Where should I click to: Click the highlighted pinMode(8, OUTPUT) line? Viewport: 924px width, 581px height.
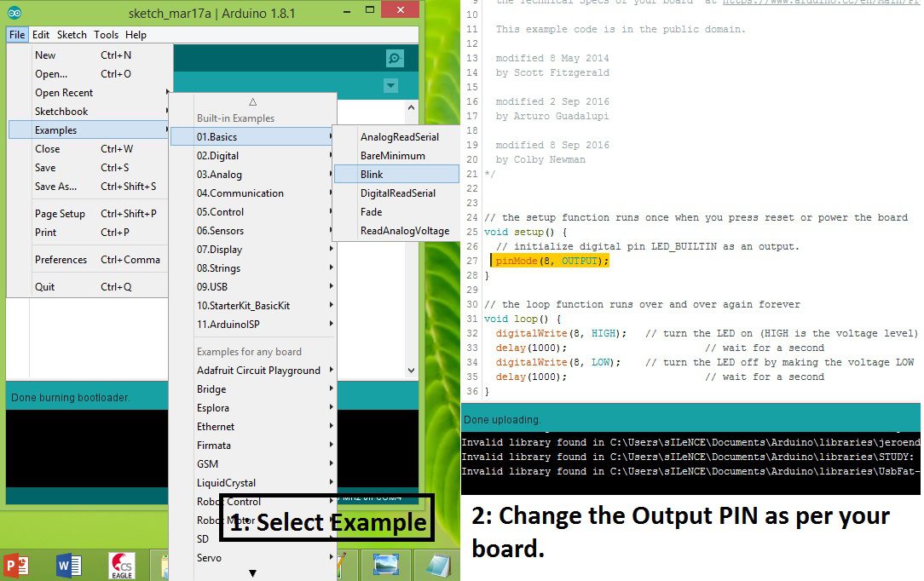tap(551, 261)
